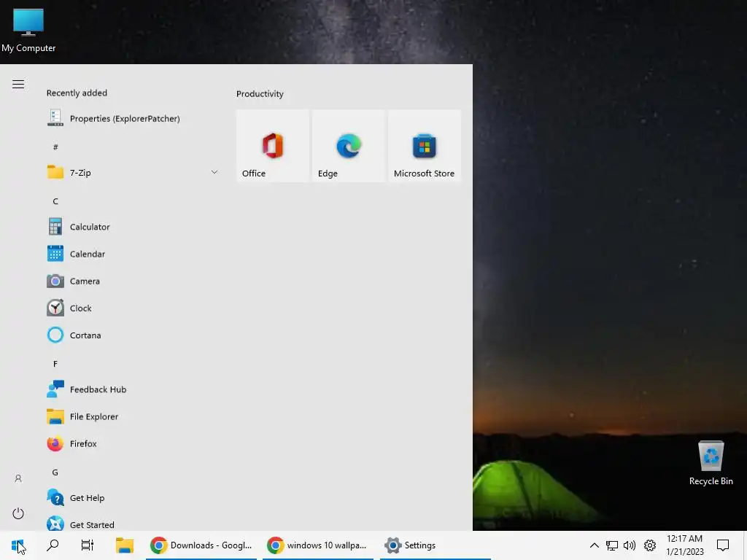Launch Cortana from the app list
The image size is (747, 560).
133,335
